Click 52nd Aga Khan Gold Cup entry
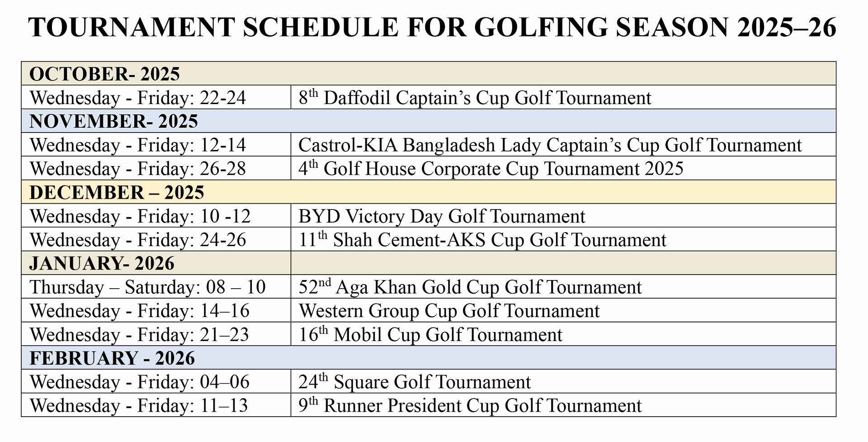 click(x=470, y=287)
